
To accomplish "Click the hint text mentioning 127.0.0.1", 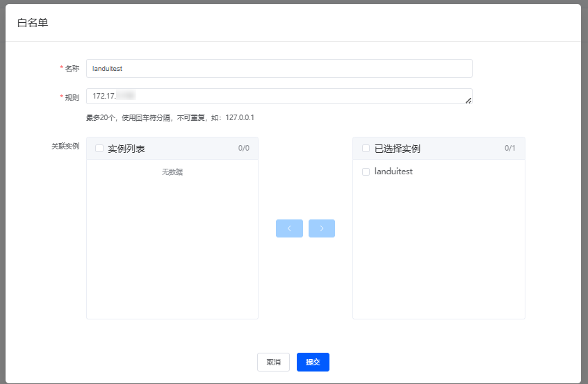I will tap(170, 117).
